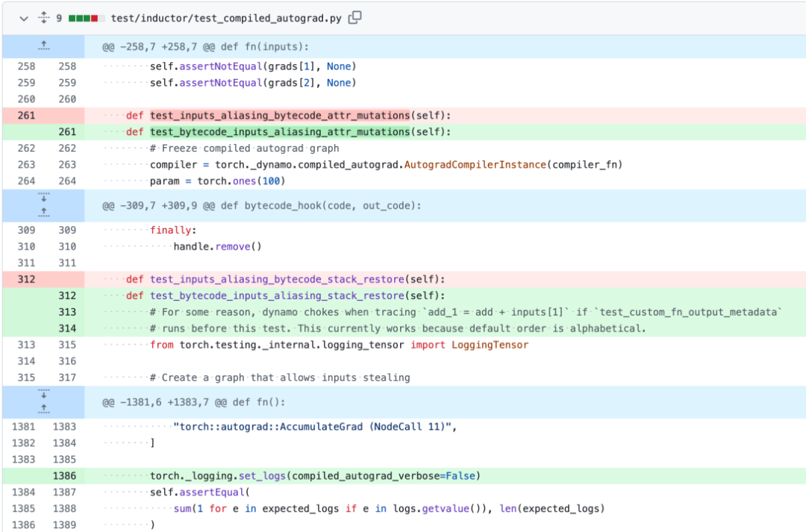Open the test/inductor/test_compiled_autograd.py file link
The image size is (806, 532).
click(x=226, y=19)
